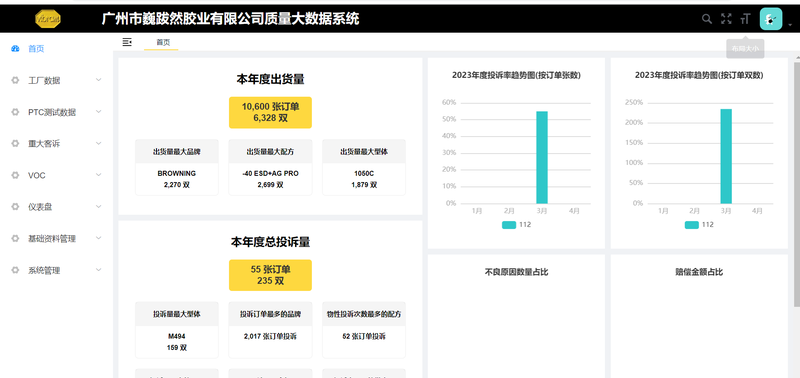Click the 3月 bar in pair-count chart

[x=726, y=156]
